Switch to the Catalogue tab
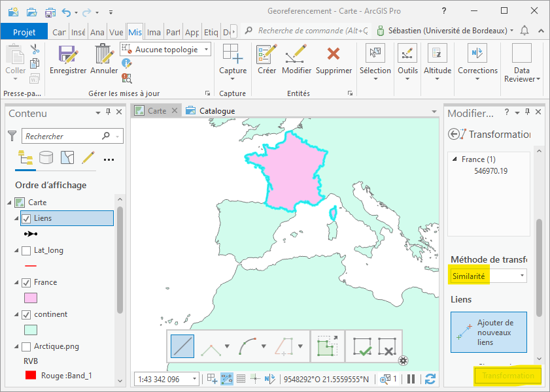 pyautogui.click(x=216, y=111)
